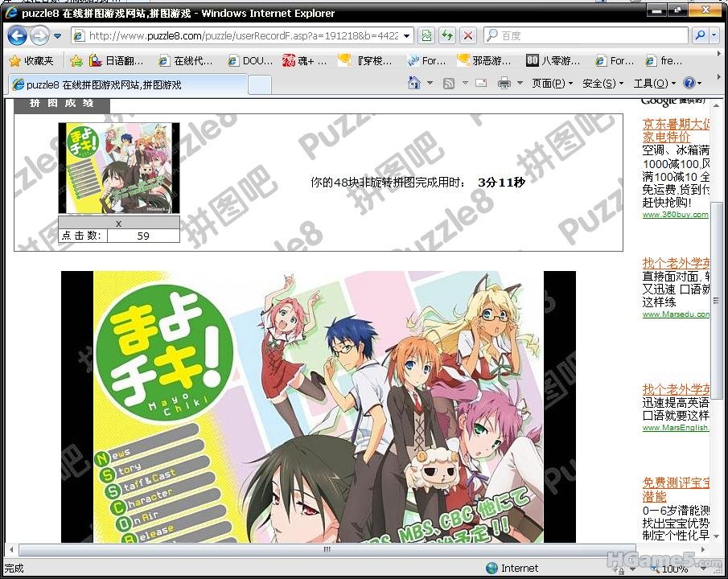
Task: Toggle the compatibility view icon
Action: (426, 35)
